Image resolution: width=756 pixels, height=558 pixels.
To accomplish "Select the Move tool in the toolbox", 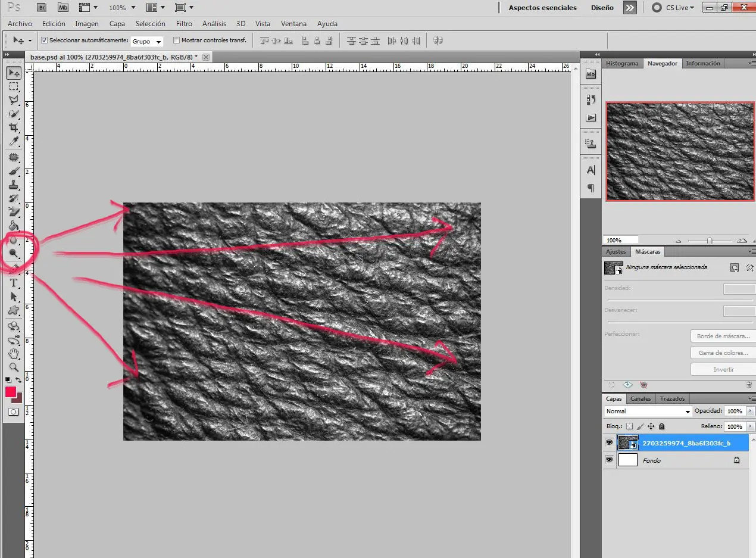I will coord(14,73).
